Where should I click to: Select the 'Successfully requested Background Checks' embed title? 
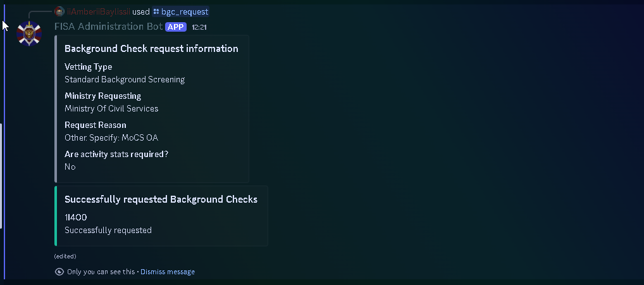[161, 199]
